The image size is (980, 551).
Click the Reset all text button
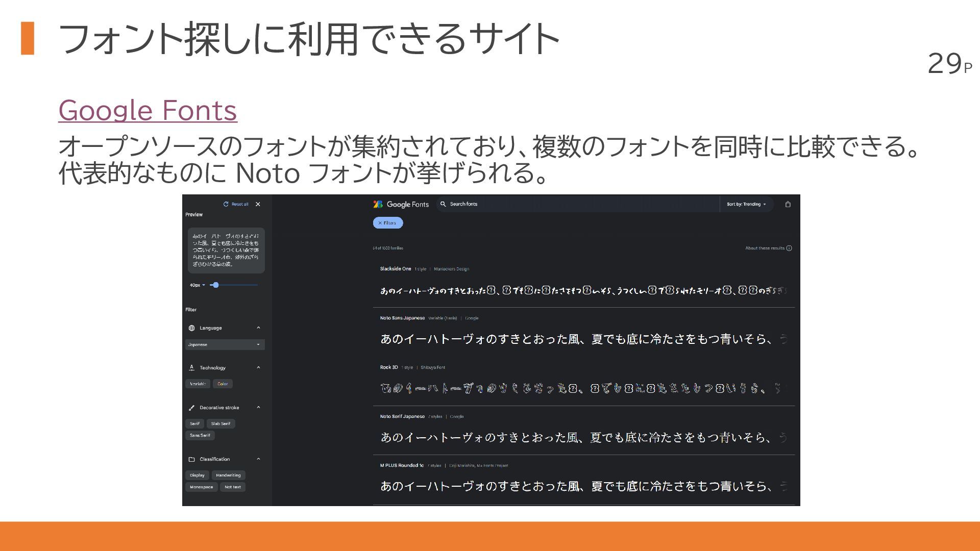240,204
